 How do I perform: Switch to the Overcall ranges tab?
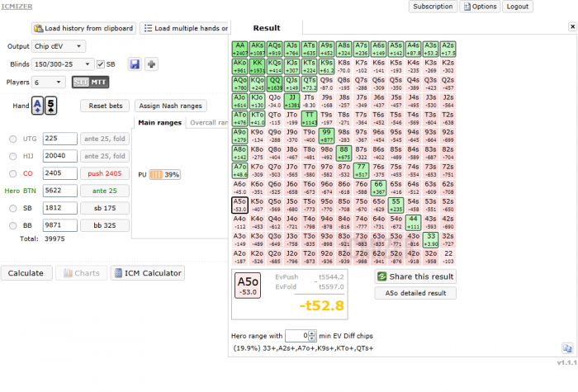tap(209, 123)
